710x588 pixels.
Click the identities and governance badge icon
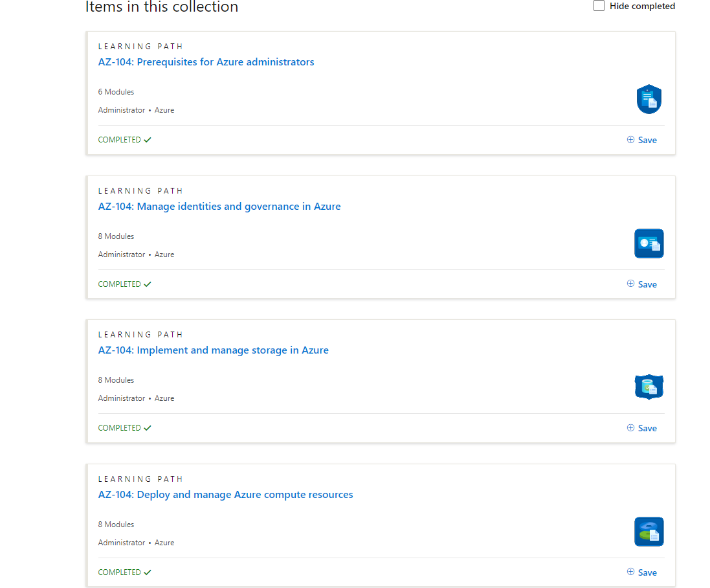[x=649, y=243]
